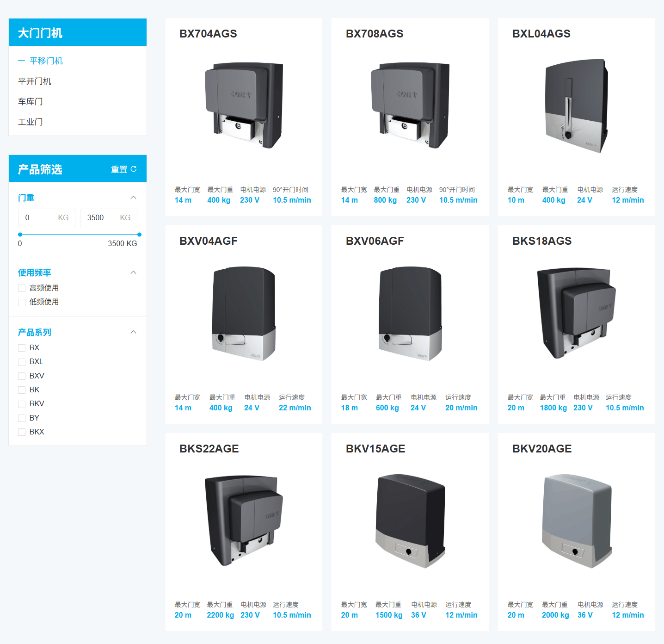Open the 车库门 category

click(31, 102)
